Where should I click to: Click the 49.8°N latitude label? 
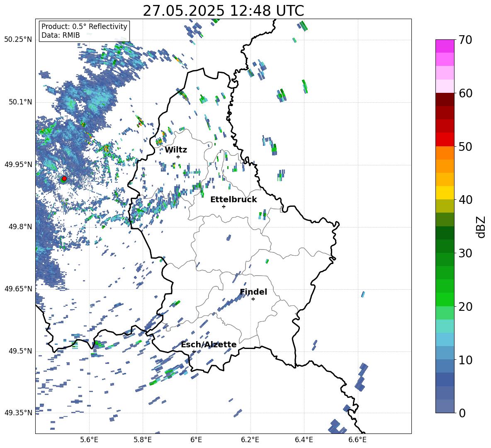(20, 227)
